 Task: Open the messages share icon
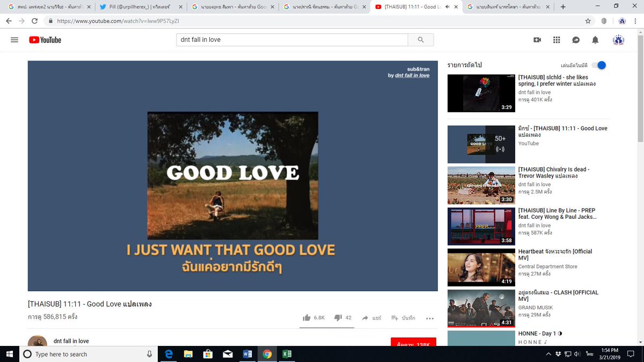coord(576,40)
